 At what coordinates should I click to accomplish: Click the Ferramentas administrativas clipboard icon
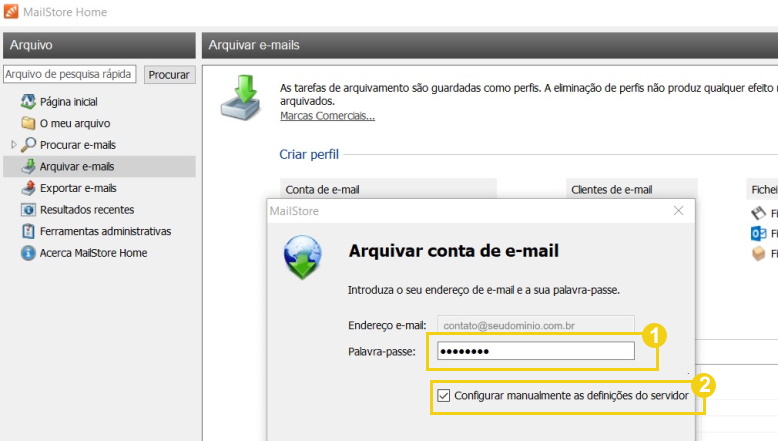28,231
